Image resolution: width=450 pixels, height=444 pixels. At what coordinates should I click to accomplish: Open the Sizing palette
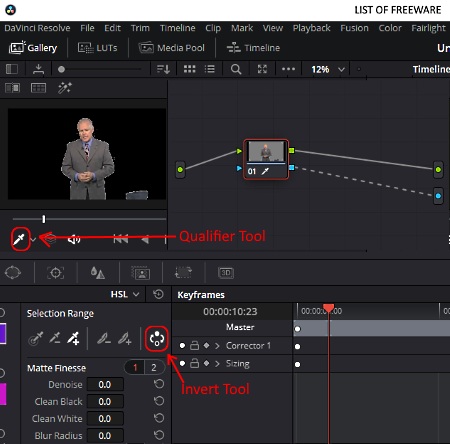(x=183, y=272)
